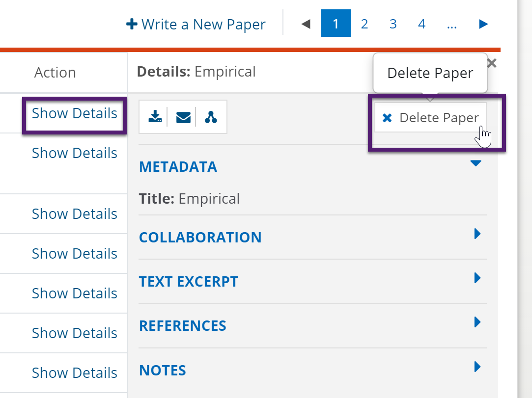Switch to page 2 of results
The height and width of the screenshot is (398, 532).
pyautogui.click(x=364, y=23)
